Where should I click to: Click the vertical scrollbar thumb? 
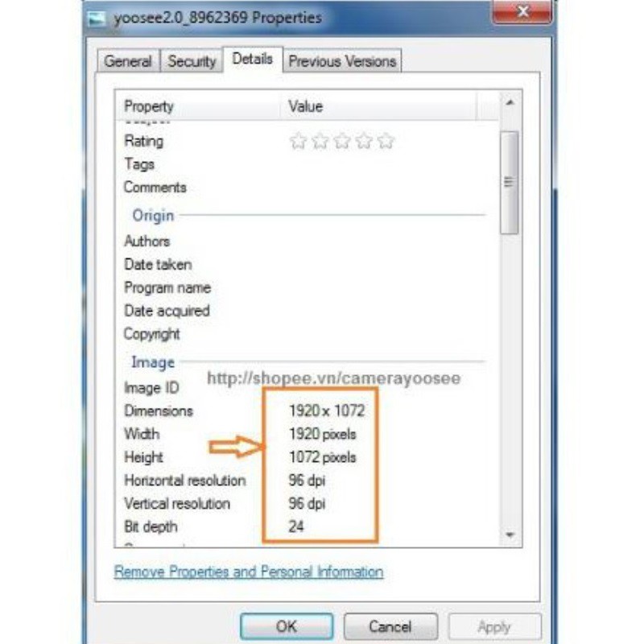point(509,183)
